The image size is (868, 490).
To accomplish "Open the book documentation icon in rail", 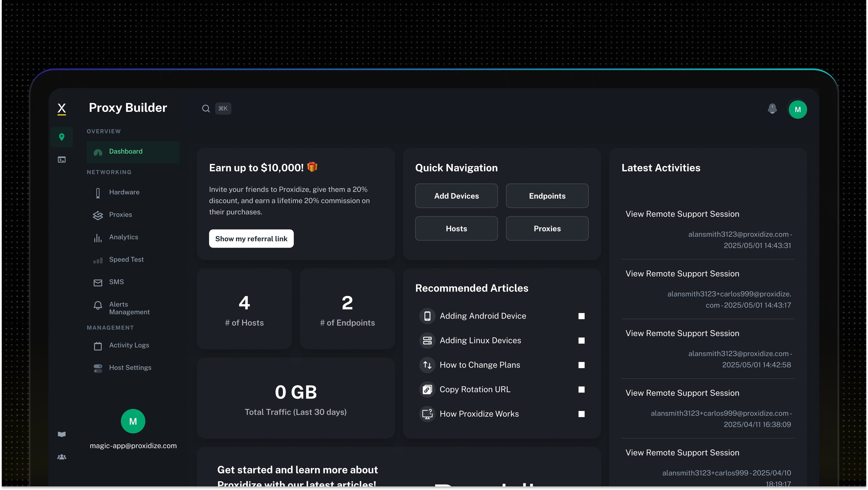I will tap(62, 434).
